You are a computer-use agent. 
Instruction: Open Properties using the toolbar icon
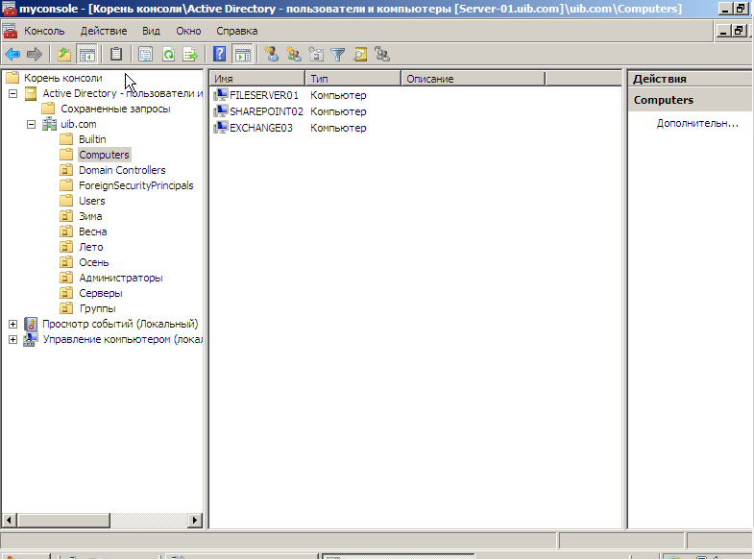click(145, 55)
